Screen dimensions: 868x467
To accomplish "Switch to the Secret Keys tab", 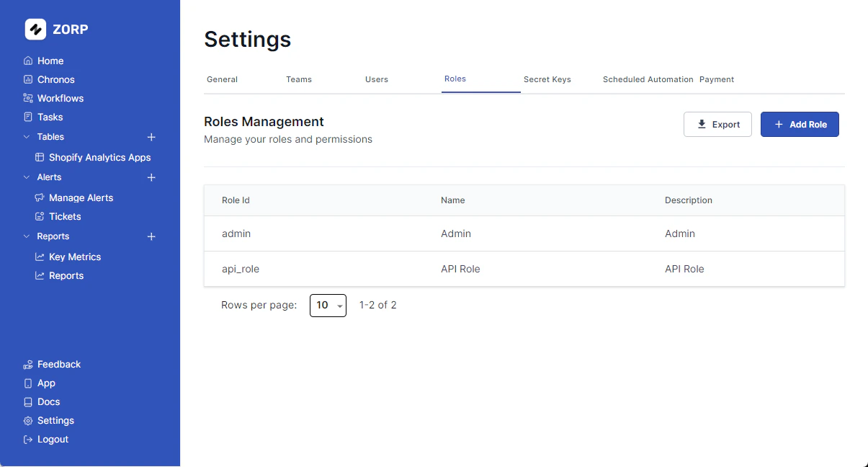I will click(x=546, y=79).
